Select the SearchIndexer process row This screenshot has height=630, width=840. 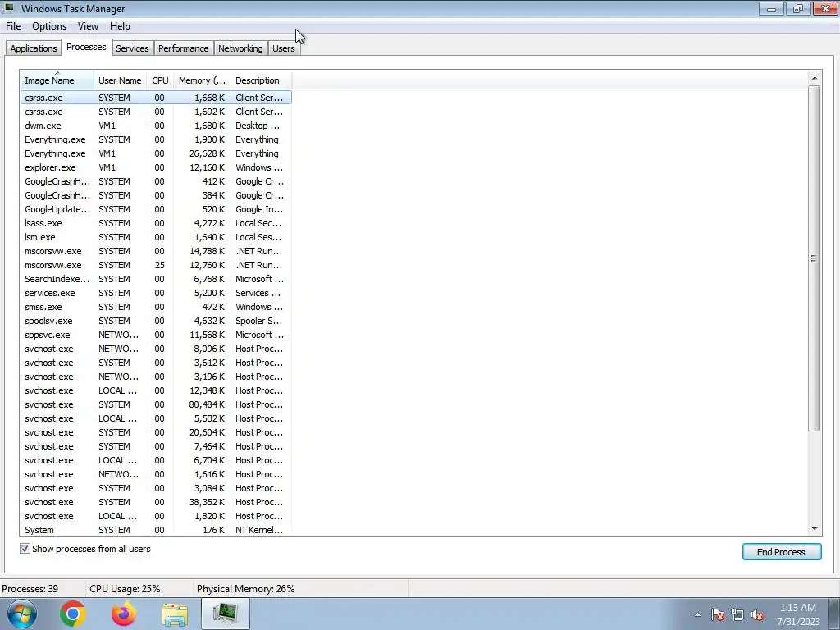click(156, 279)
